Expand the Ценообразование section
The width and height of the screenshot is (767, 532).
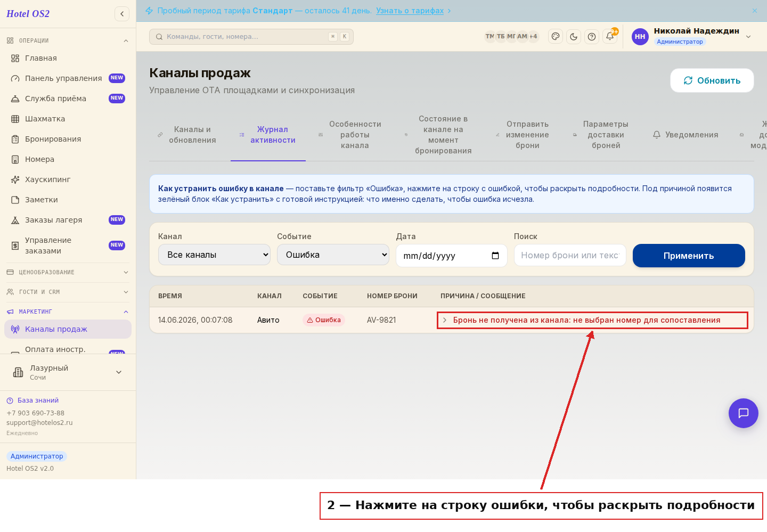[x=68, y=272]
